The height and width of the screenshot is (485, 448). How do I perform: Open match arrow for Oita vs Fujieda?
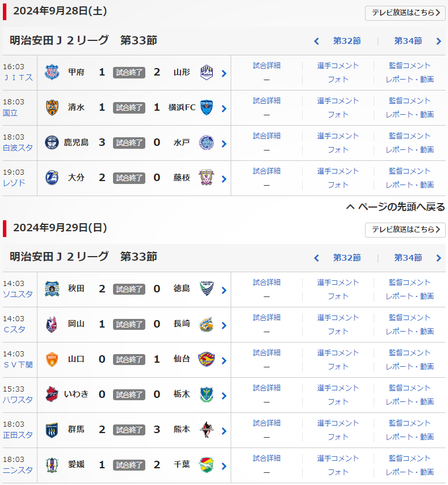click(224, 179)
